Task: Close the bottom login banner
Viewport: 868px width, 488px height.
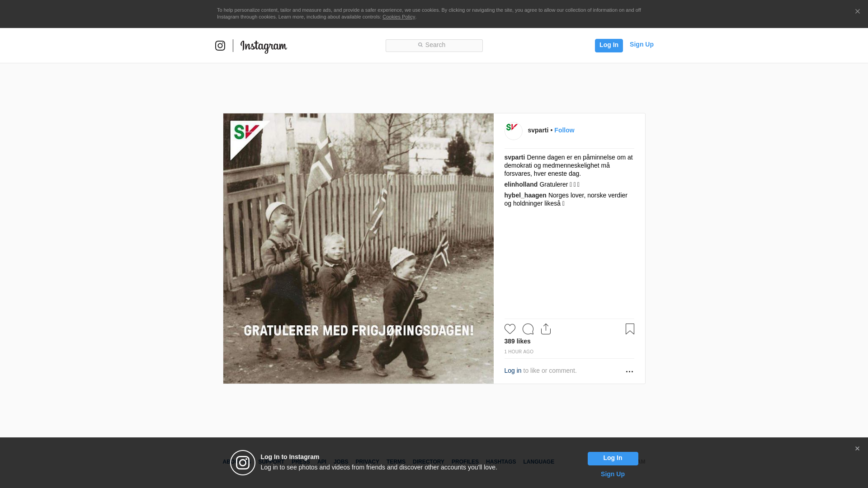Action: tap(857, 449)
